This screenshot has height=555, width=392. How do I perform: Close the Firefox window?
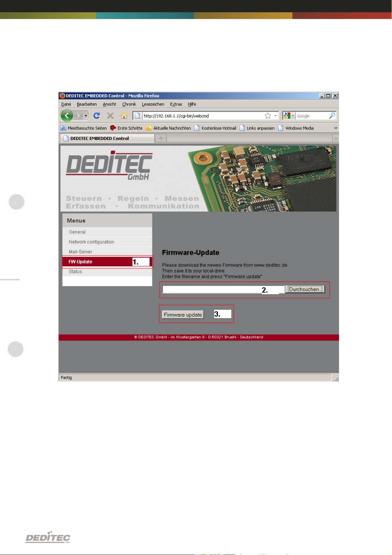pos(335,96)
